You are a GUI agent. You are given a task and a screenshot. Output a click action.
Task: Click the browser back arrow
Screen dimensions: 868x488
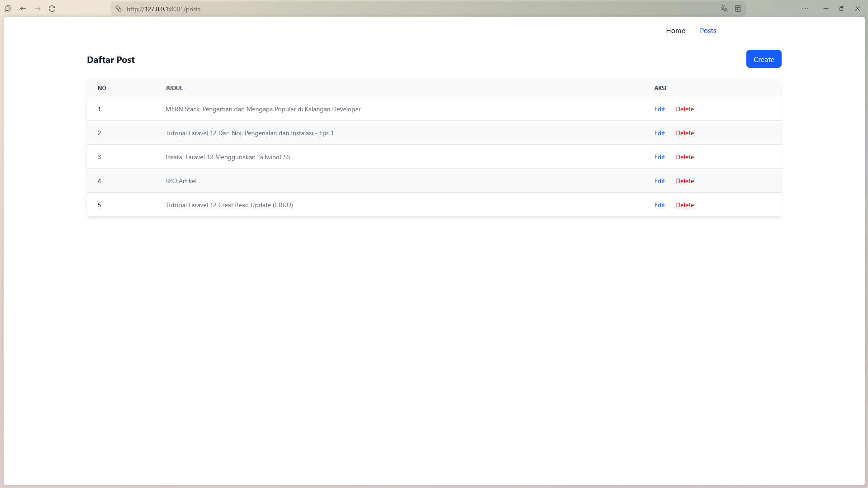(x=23, y=9)
